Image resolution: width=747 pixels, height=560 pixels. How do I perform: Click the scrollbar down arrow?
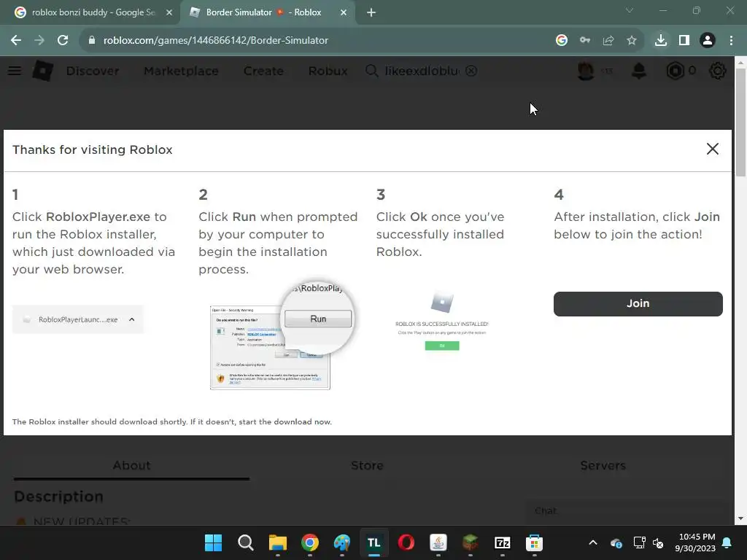pyautogui.click(x=740, y=518)
